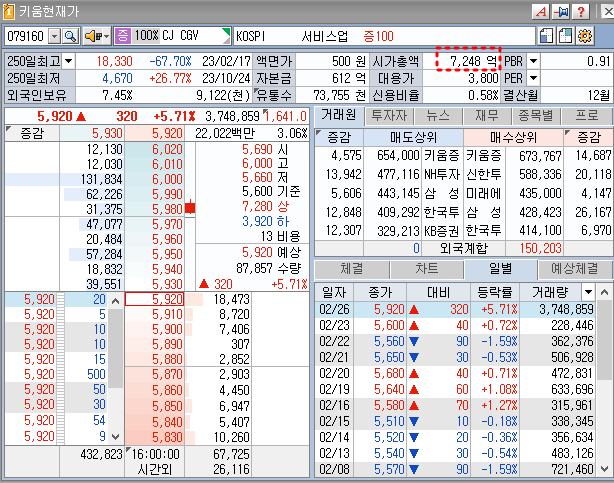
Task: Click the 유통수 label cell
Action: click(x=274, y=95)
